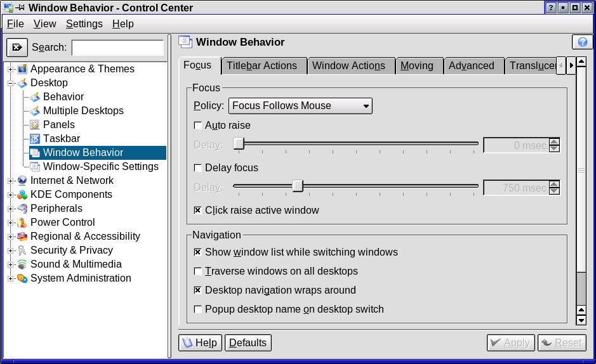The image size is (596, 364).
Task: Click the Power Control icon
Action: click(22, 222)
